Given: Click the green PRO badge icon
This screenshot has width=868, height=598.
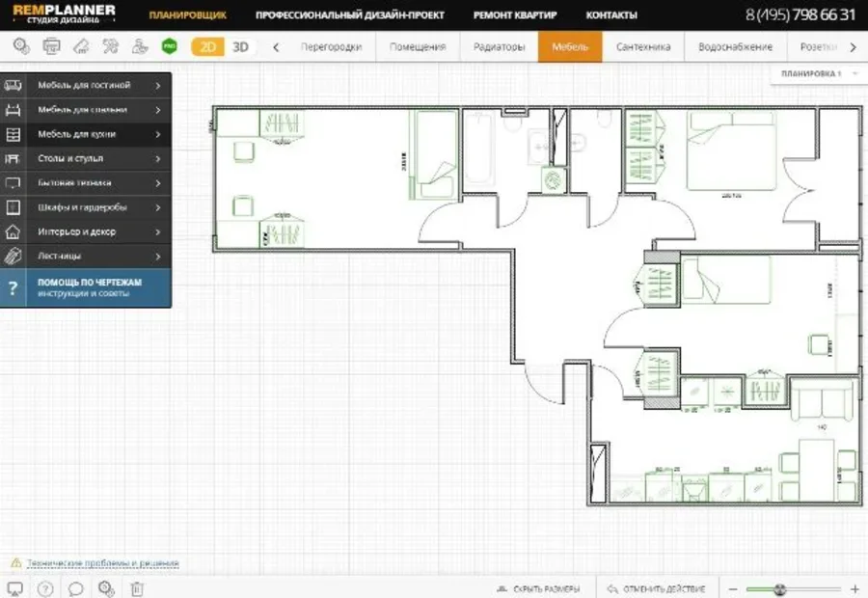Looking at the screenshot, I should tap(170, 46).
